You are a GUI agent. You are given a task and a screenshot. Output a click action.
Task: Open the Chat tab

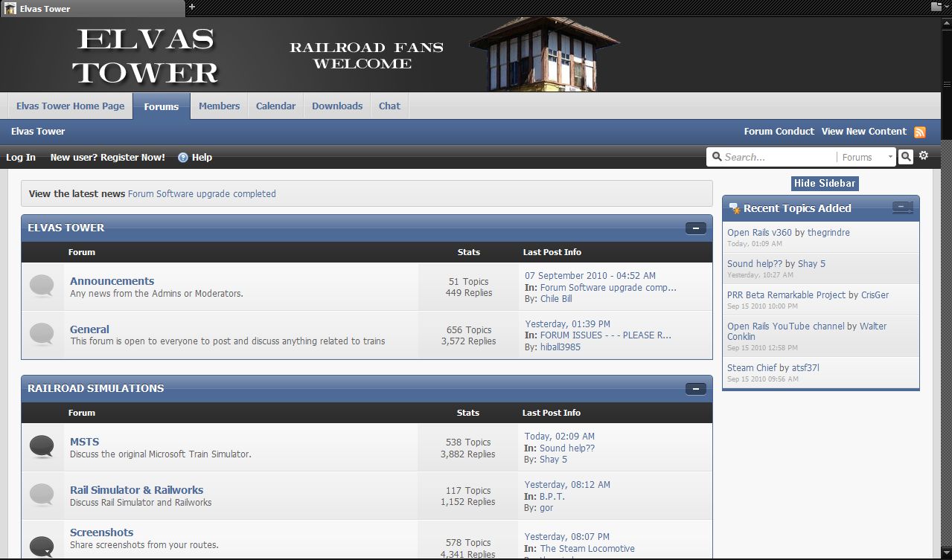pos(389,106)
